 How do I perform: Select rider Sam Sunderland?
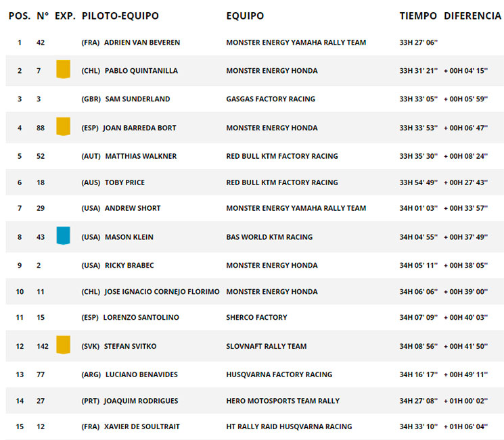pyautogui.click(x=137, y=99)
